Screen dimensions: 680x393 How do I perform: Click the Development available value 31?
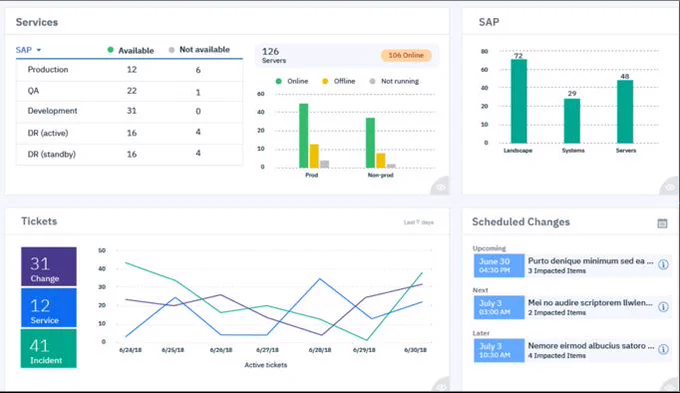point(132,111)
